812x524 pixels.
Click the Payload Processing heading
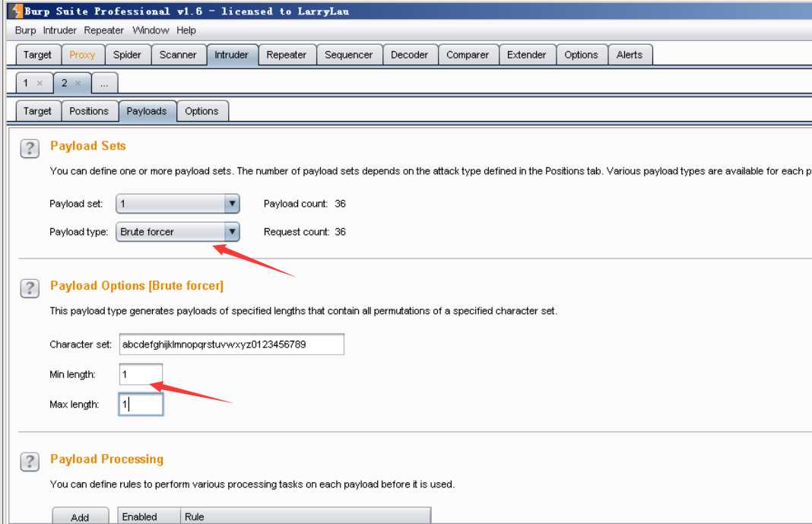point(106,459)
